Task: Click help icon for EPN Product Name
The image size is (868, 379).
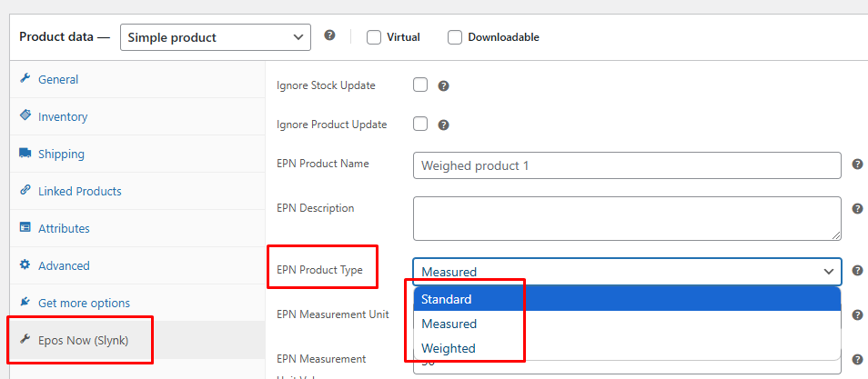Action: (x=857, y=165)
